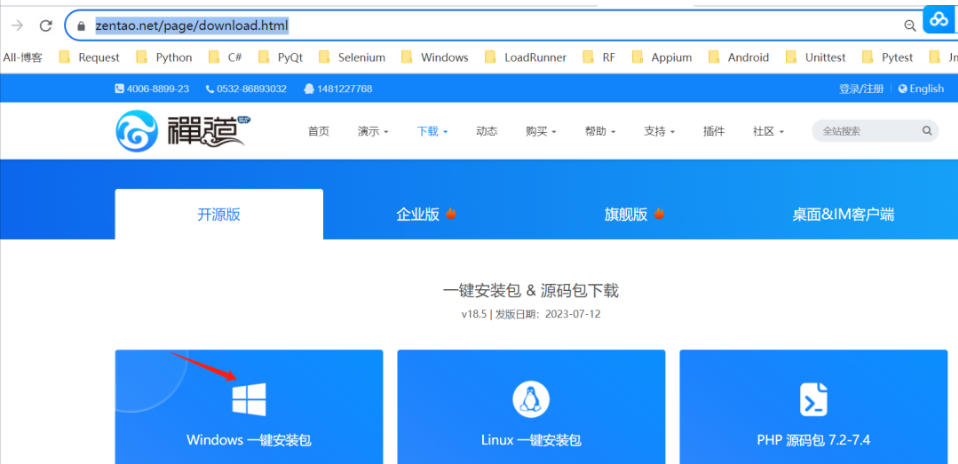The width and height of the screenshot is (958, 464).
Task: Click the 0532-86893032 phone number
Action: [x=251, y=89]
